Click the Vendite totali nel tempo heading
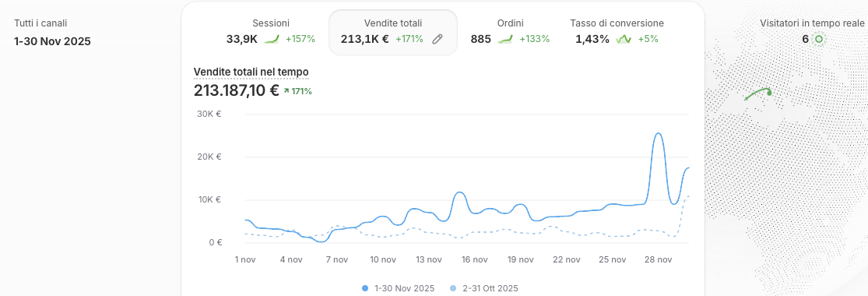The height and width of the screenshot is (296, 868). (x=251, y=72)
